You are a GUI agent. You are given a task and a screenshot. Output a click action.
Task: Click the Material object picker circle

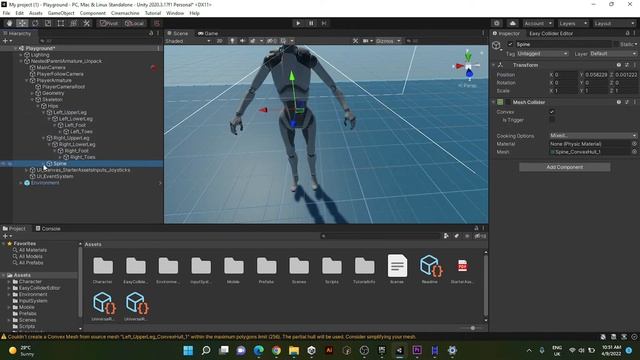(634, 144)
